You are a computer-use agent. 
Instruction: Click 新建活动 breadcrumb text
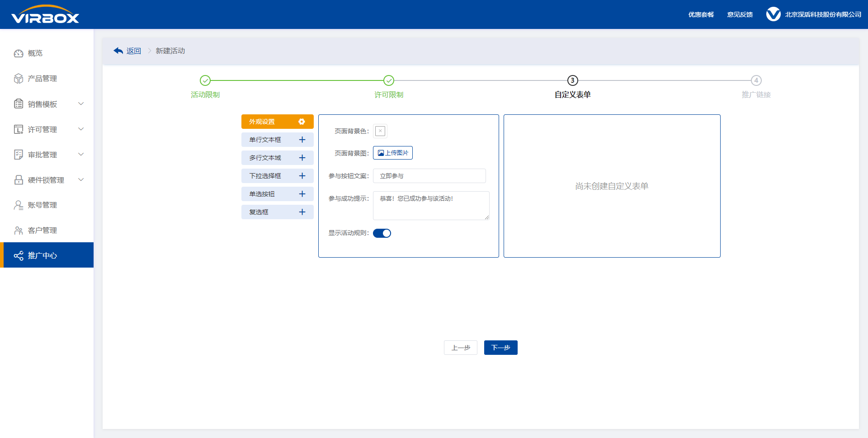170,51
